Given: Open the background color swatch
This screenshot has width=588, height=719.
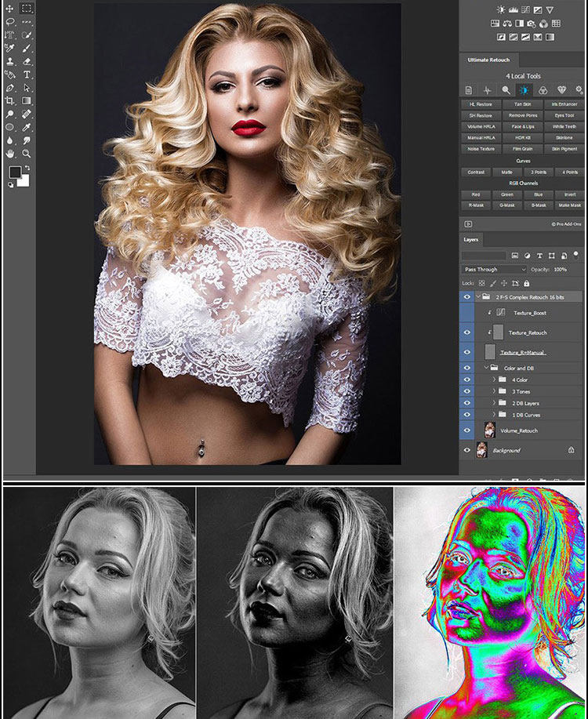Looking at the screenshot, I should 24,182.
